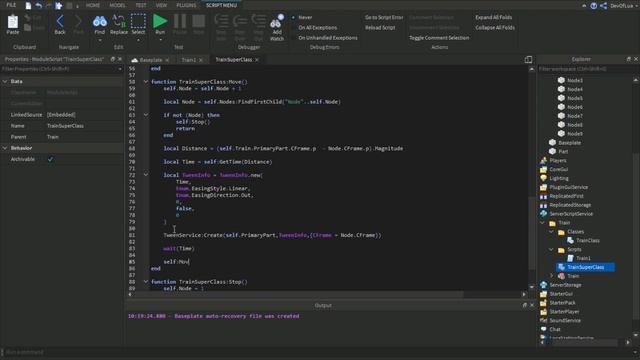The image size is (640, 360).
Task: Collapse the Scripts folder
Action: tap(551, 249)
